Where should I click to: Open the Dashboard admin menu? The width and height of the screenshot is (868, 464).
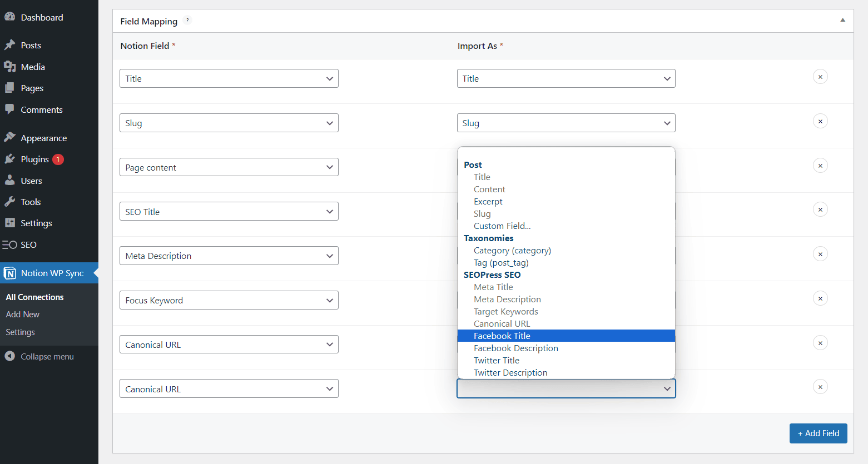pyautogui.click(x=49, y=17)
